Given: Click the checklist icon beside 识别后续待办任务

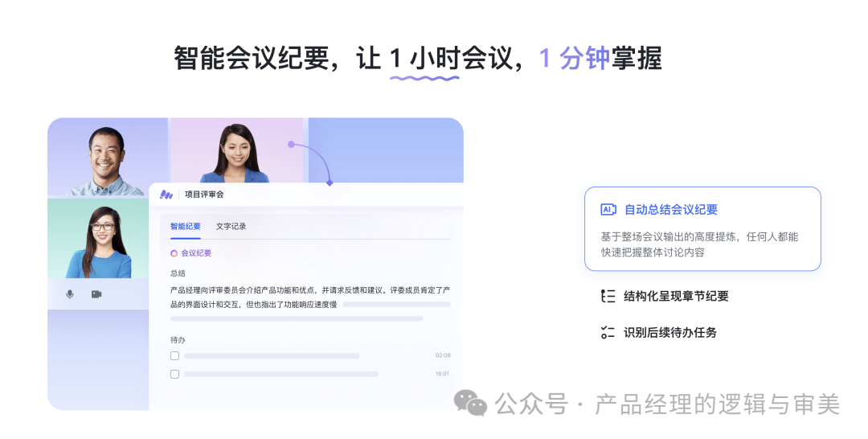Looking at the screenshot, I should 608,332.
